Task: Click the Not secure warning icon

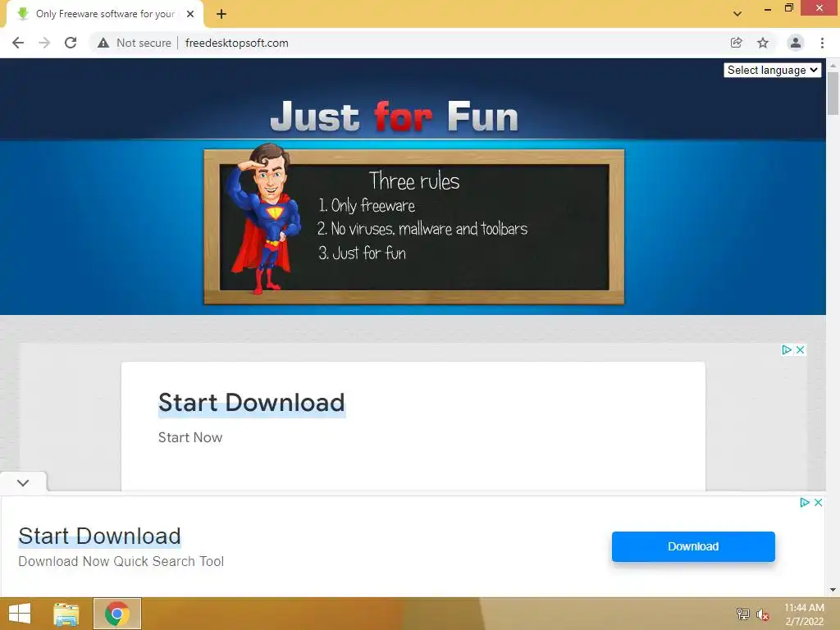Action: pyautogui.click(x=103, y=43)
